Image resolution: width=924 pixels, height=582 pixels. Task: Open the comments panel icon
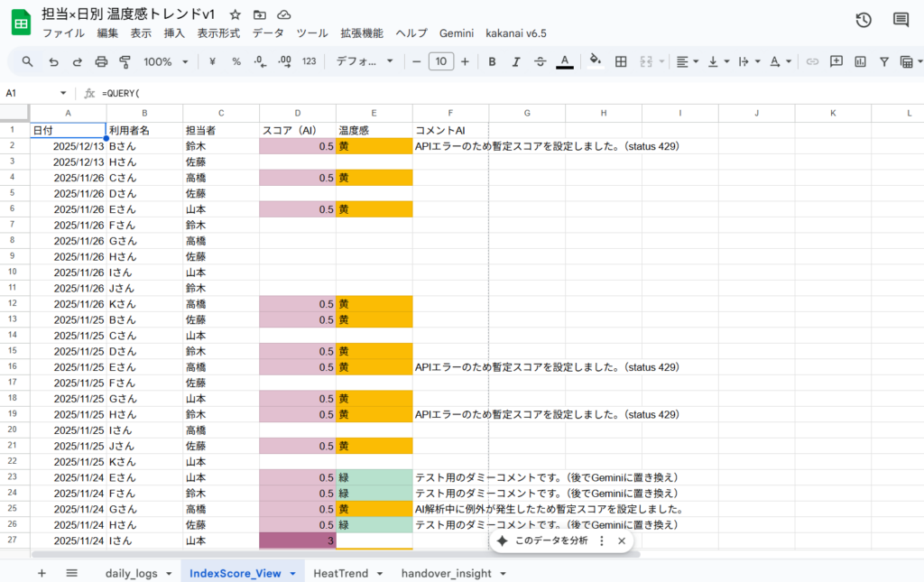coord(901,20)
